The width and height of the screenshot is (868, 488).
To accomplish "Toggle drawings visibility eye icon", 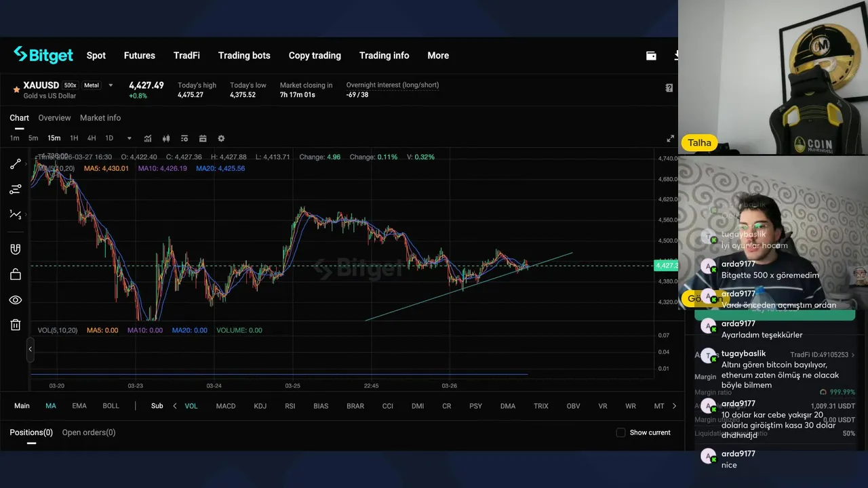I will point(15,300).
